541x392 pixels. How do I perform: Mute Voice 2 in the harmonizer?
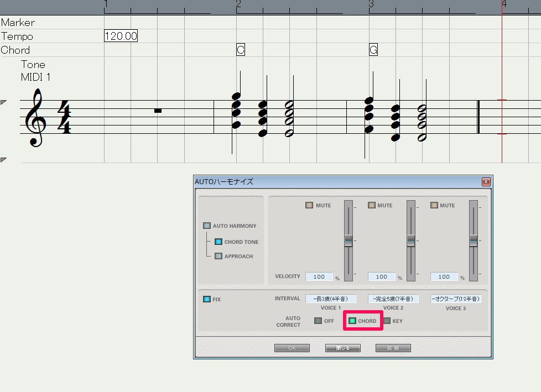pyautogui.click(x=372, y=205)
